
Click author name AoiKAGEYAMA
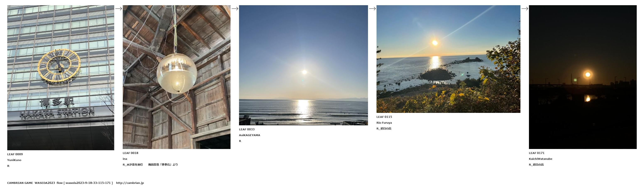(x=249, y=135)
